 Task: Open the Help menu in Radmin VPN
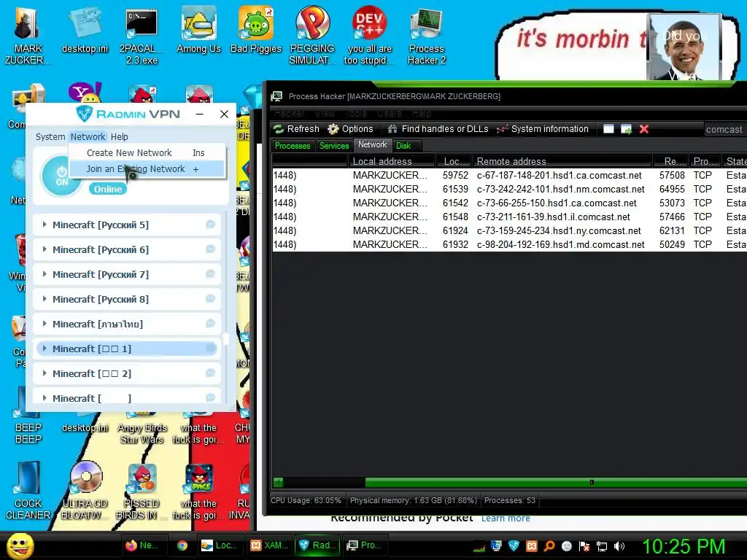click(x=119, y=136)
